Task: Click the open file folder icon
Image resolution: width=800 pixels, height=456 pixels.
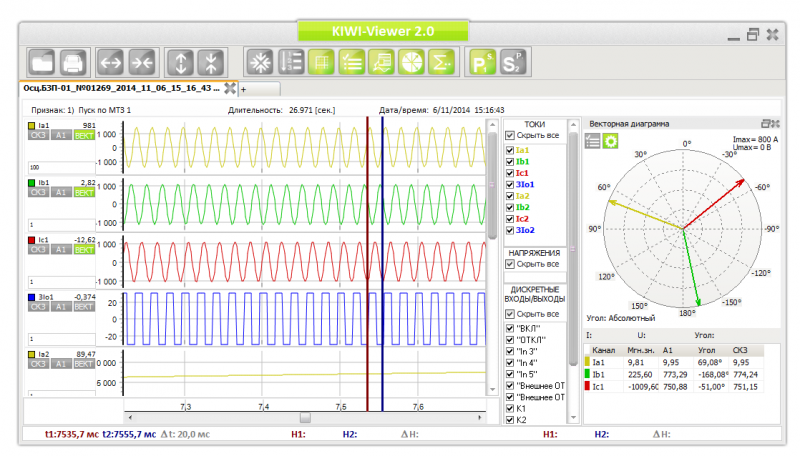Action: coord(43,63)
